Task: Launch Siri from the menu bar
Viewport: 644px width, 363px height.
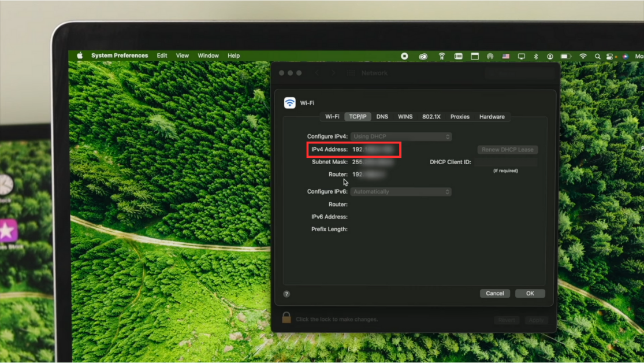Action: pyautogui.click(x=626, y=56)
